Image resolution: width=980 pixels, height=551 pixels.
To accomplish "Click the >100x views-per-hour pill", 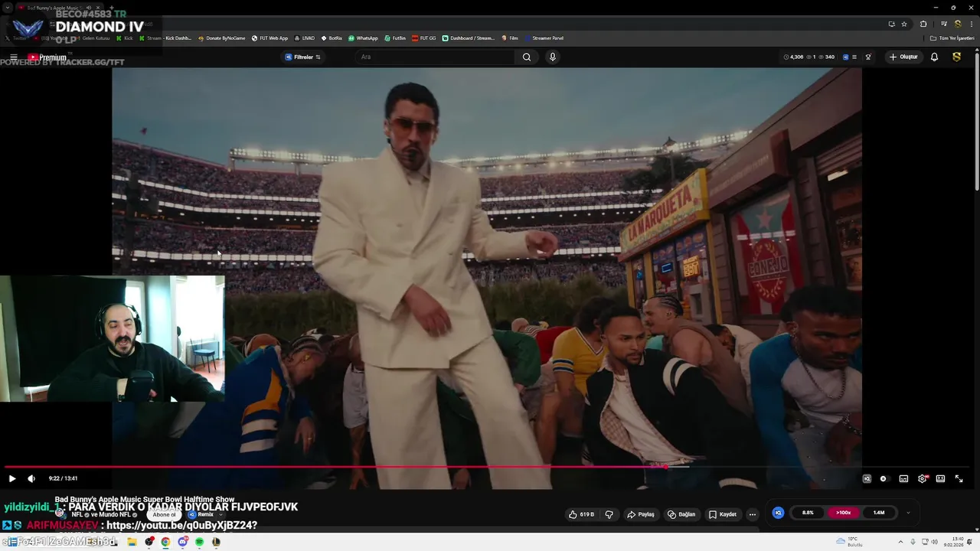I will click(843, 513).
